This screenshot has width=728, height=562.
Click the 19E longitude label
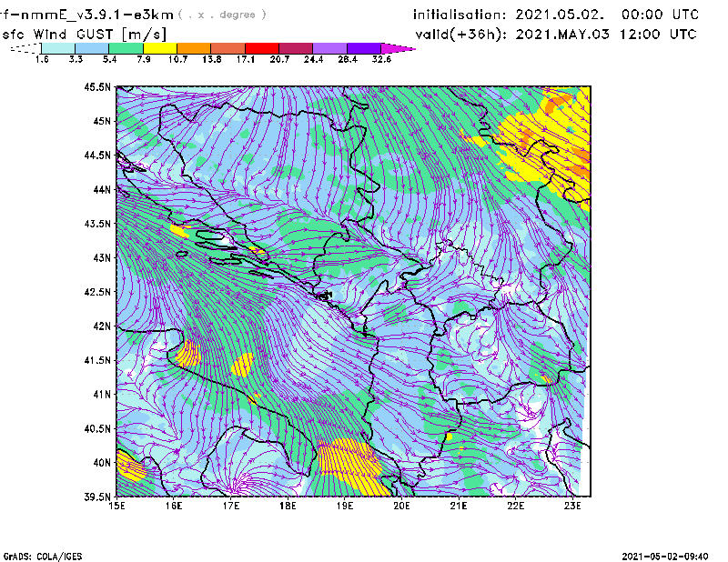345,506
